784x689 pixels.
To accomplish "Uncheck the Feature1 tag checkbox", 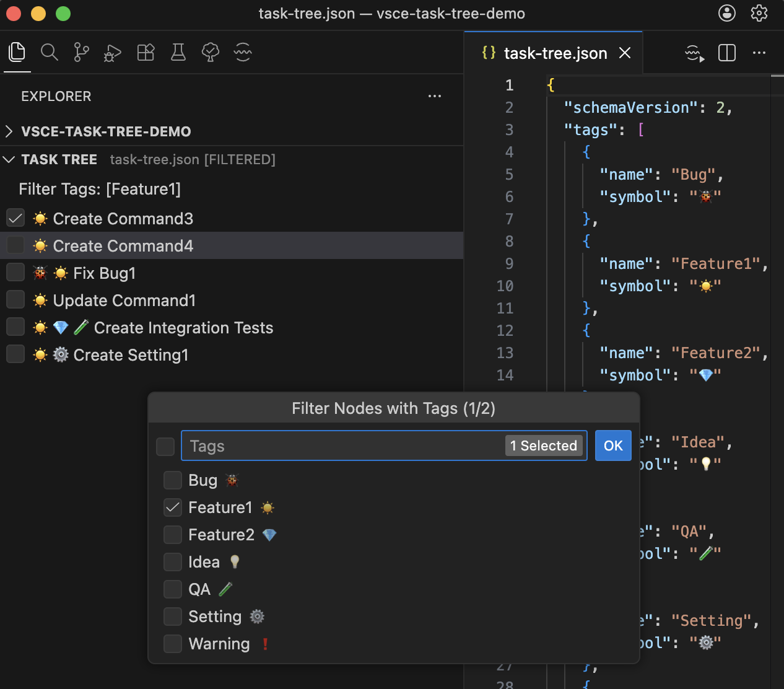I will [x=173, y=507].
